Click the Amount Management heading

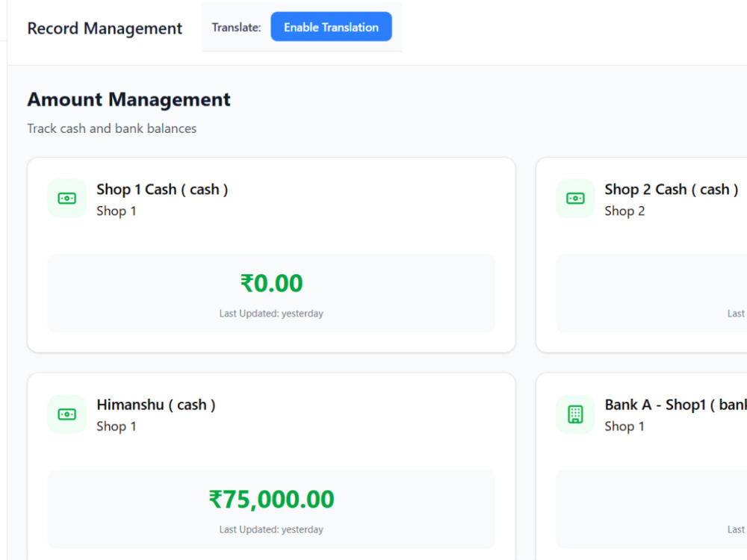click(x=128, y=99)
